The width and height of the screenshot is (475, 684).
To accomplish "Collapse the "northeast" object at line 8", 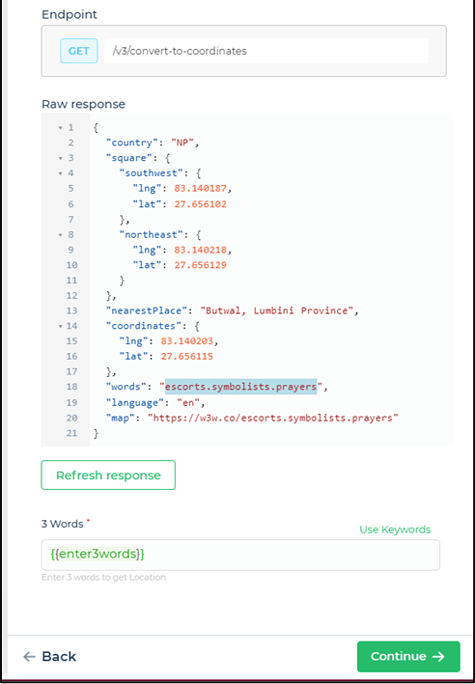I will pos(60,235).
